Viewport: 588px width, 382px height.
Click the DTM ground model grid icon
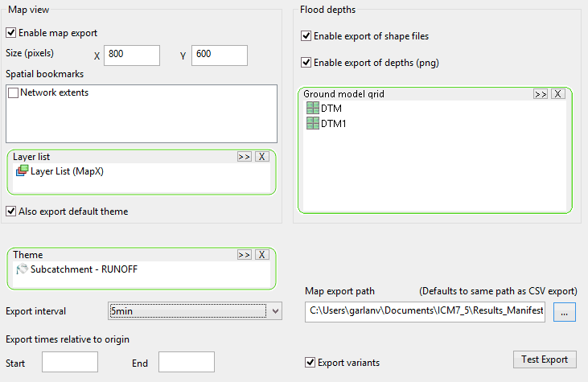(312, 108)
